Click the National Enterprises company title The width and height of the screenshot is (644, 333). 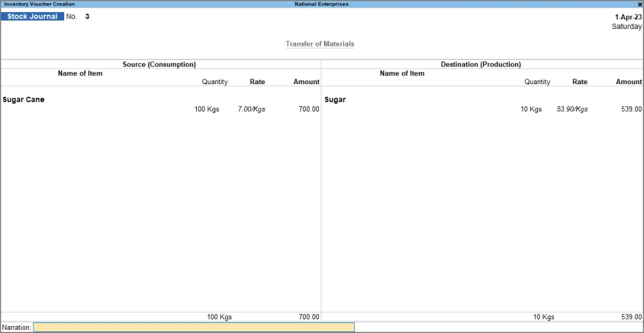[321, 4]
